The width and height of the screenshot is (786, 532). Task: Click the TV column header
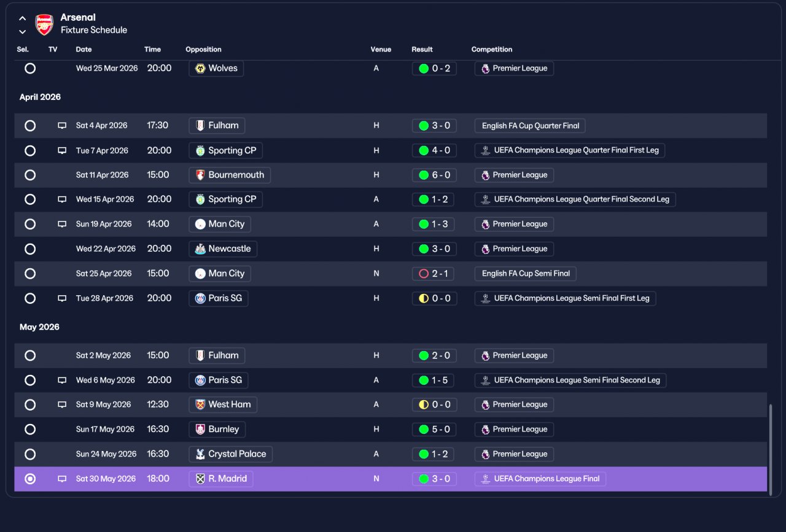[53, 50]
